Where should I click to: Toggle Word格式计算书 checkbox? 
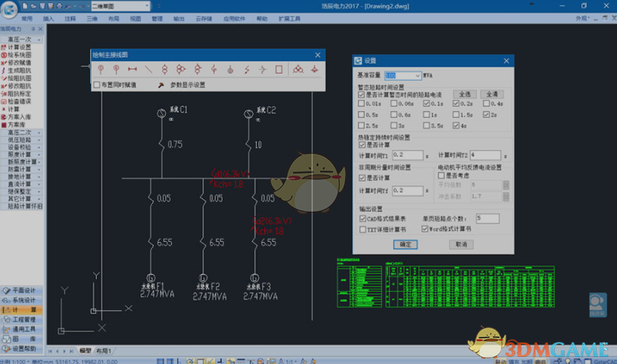click(425, 229)
